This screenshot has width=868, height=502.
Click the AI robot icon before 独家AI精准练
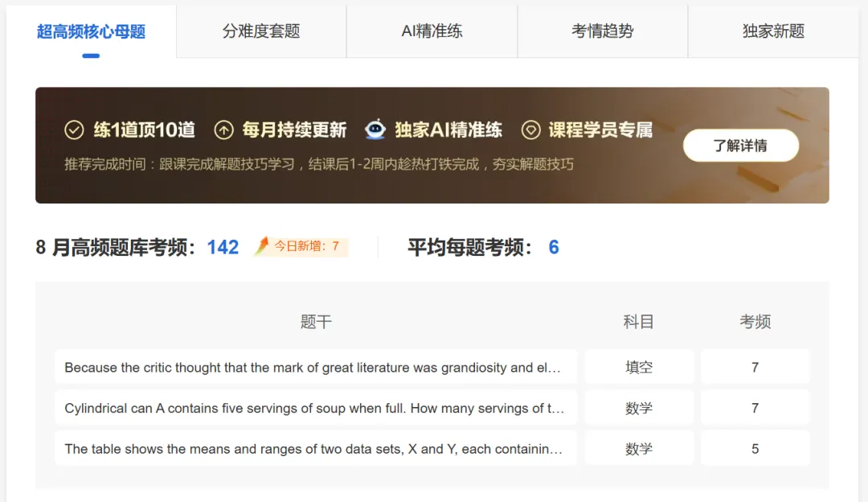375,129
